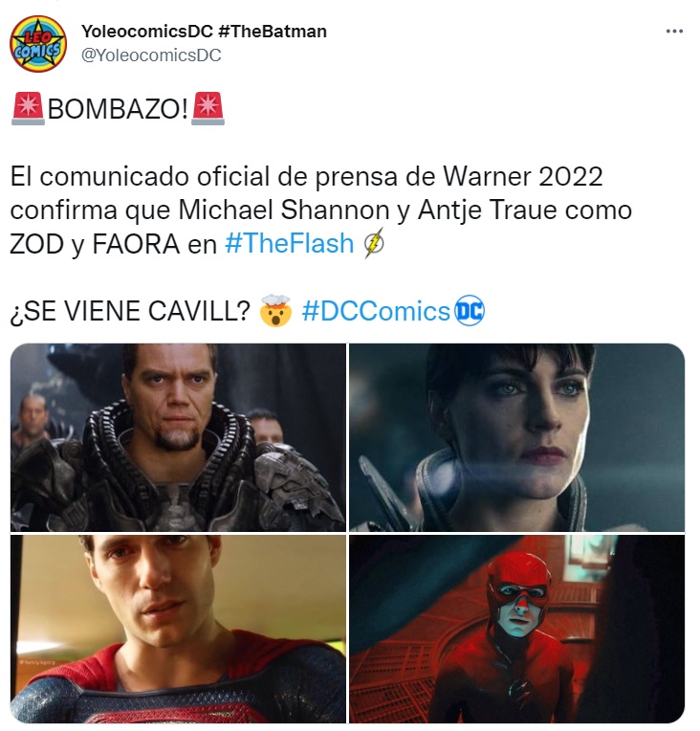Screen dimensions: 700x731
Task: Open the #DCComics hashtag
Action: click(x=376, y=311)
